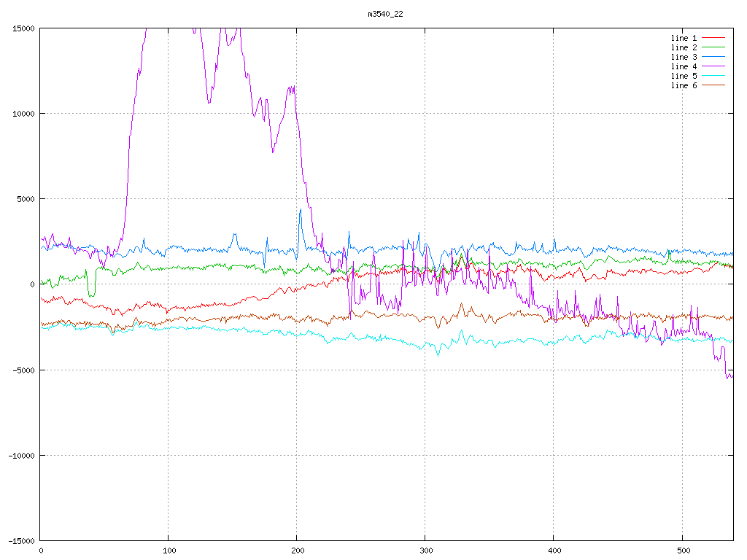The height and width of the screenshot is (560, 747).
Task: Click the y-axis label -10000
Action: point(21,456)
